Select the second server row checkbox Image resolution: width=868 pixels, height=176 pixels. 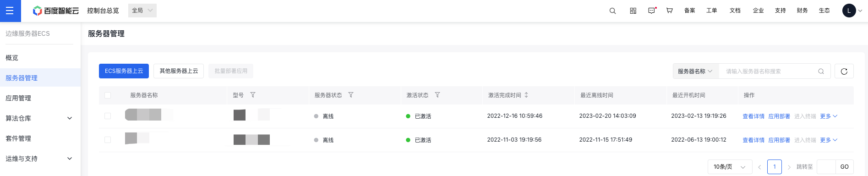pyautogui.click(x=108, y=140)
